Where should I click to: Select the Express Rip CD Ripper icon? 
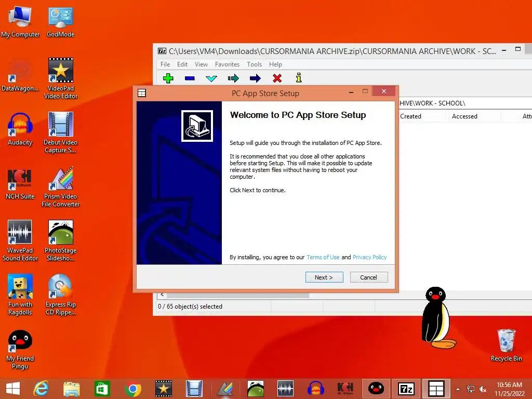tap(61, 295)
